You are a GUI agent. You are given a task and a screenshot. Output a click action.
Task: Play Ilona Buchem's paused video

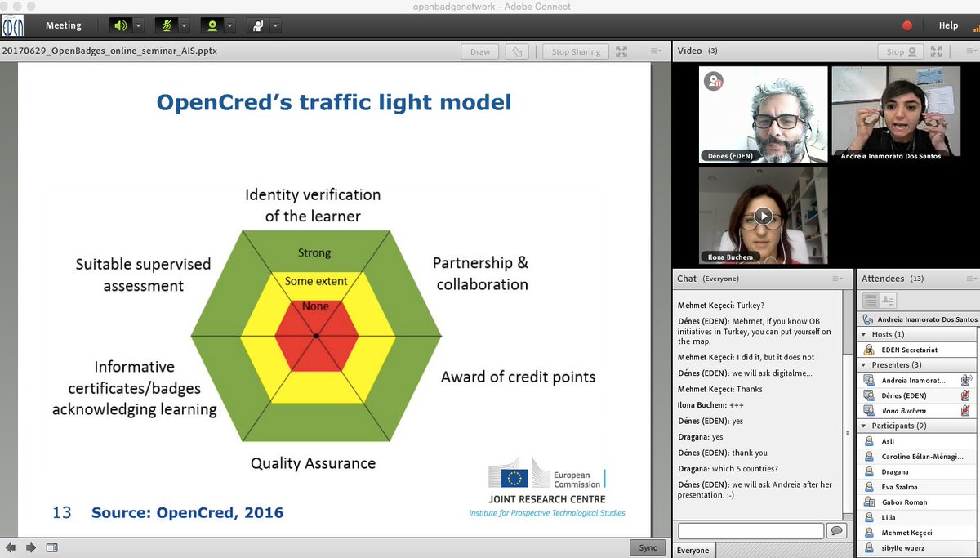coord(763,216)
